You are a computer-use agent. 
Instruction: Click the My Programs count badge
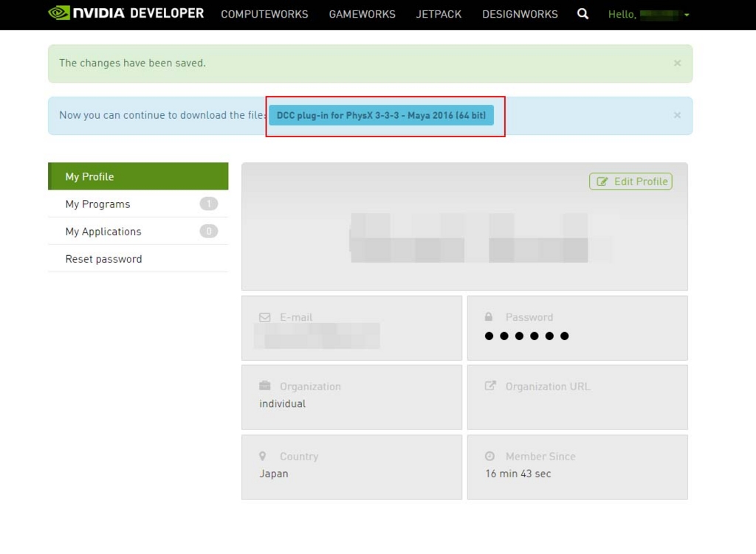pyautogui.click(x=208, y=204)
